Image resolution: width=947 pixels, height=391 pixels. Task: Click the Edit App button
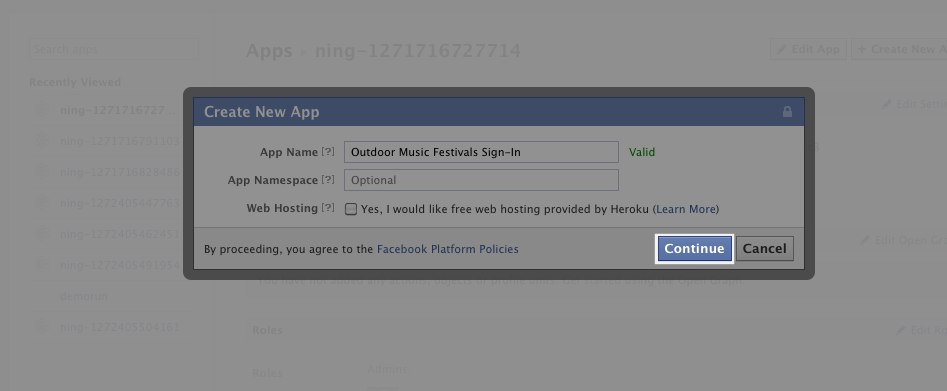coord(809,50)
